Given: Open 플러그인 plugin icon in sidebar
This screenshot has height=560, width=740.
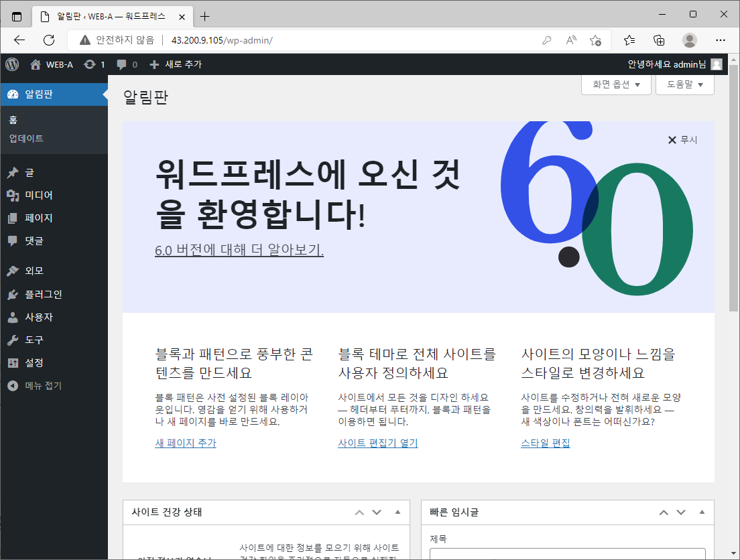Looking at the screenshot, I should [x=13, y=294].
